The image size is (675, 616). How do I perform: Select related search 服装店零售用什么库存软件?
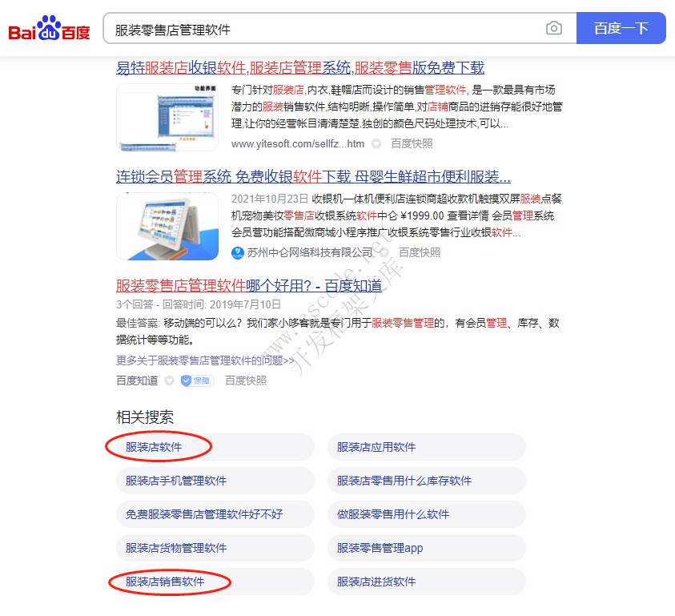coord(427,481)
